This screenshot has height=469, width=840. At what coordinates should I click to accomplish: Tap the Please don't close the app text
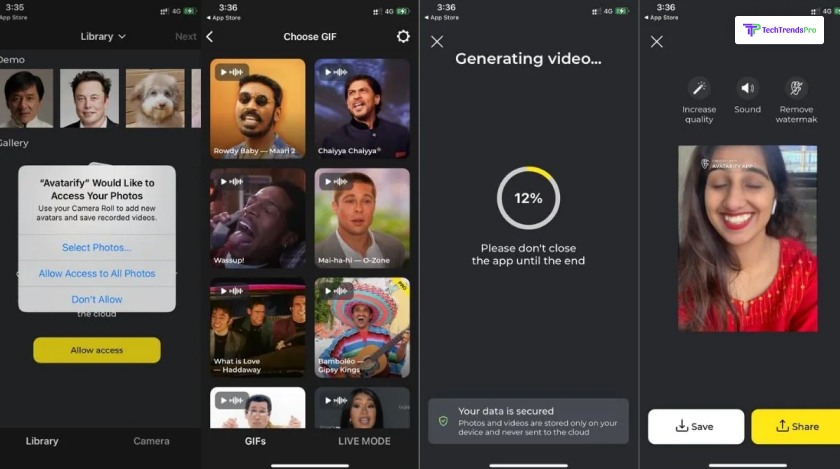coord(528,255)
